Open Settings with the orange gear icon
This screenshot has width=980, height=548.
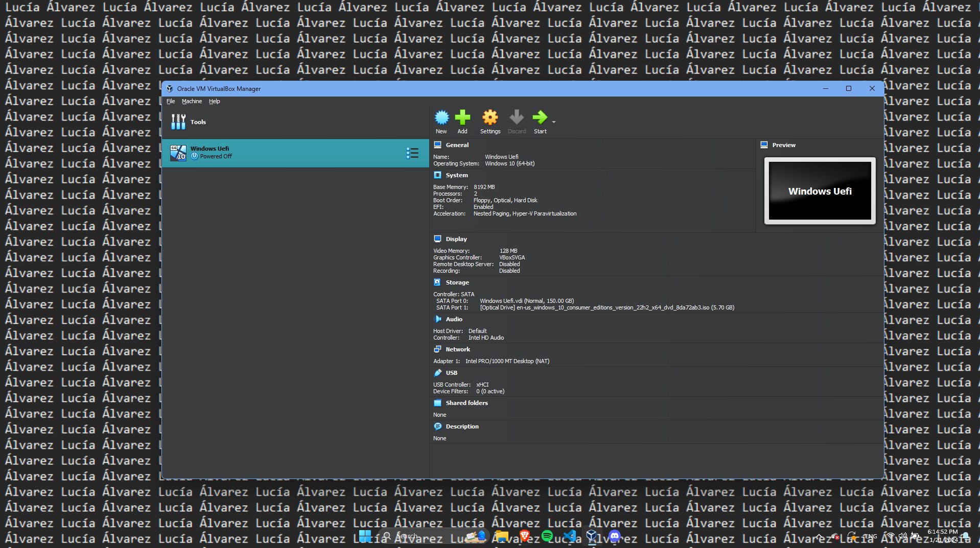(490, 118)
